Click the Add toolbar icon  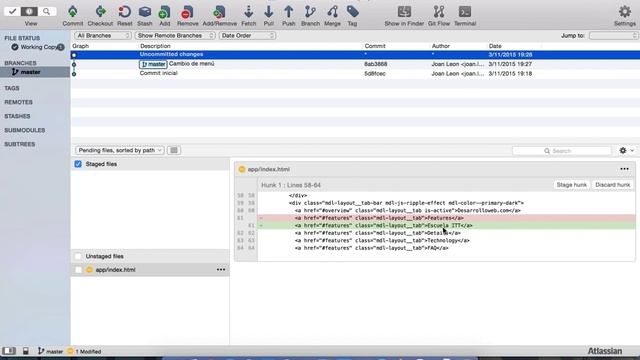point(164,16)
